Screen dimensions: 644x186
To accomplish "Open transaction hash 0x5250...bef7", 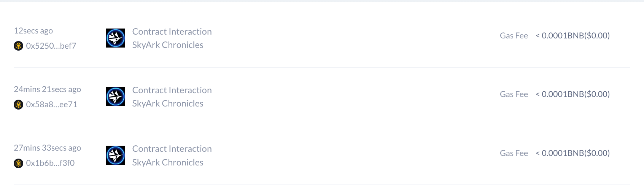I will 51,46.
